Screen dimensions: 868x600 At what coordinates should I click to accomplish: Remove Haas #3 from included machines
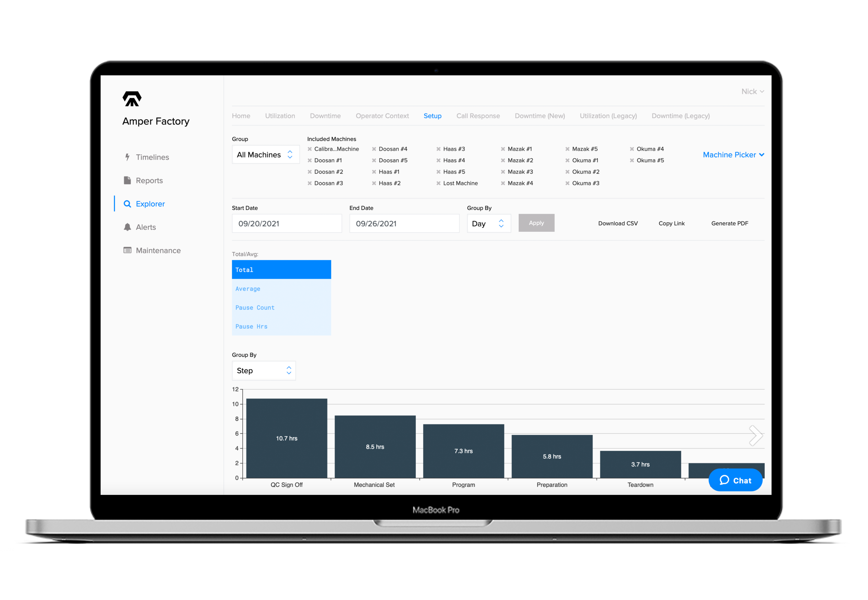coord(439,149)
